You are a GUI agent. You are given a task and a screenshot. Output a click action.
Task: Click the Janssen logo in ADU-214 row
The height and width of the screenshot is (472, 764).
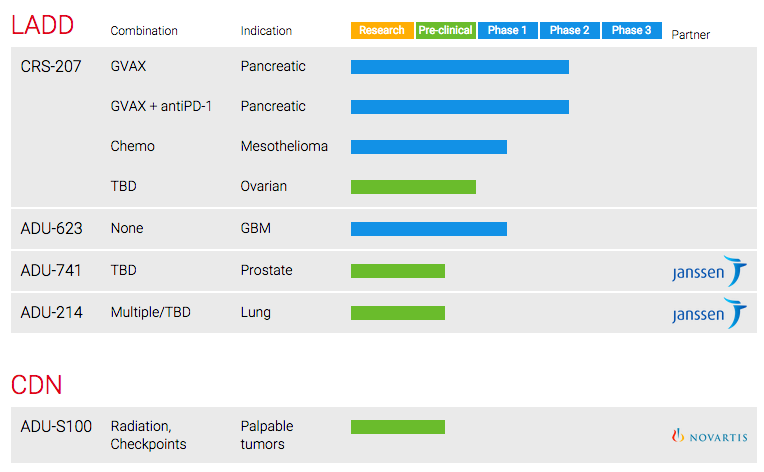click(x=709, y=313)
